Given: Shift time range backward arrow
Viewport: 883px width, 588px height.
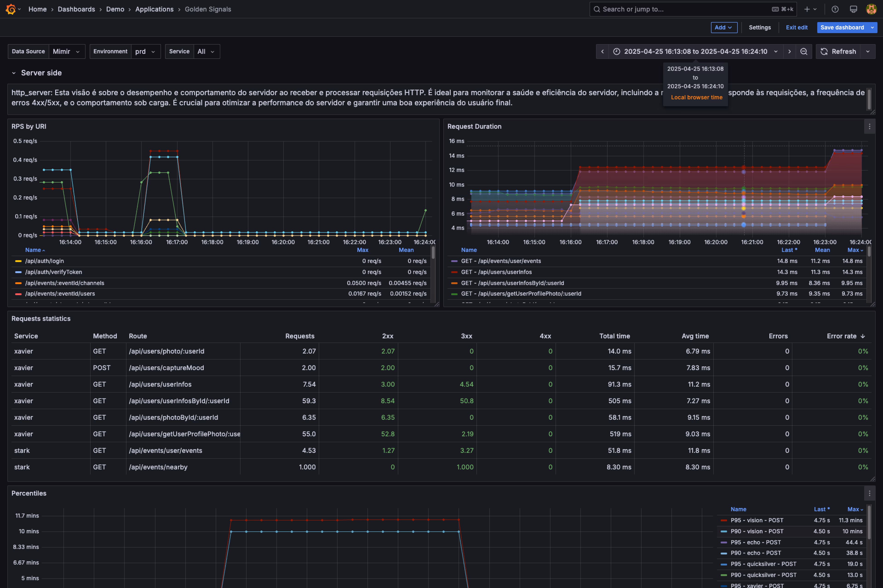Looking at the screenshot, I should [x=602, y=51].
